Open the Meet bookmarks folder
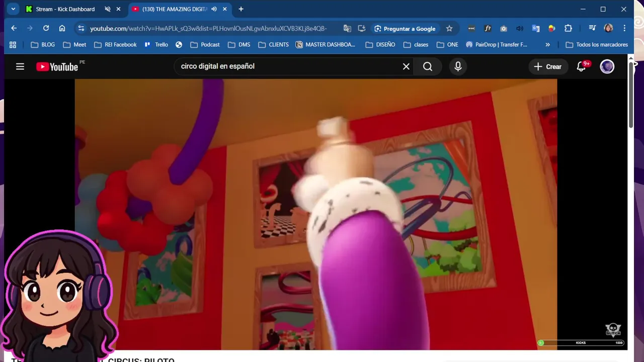644x362 pixels. [74, 45]
